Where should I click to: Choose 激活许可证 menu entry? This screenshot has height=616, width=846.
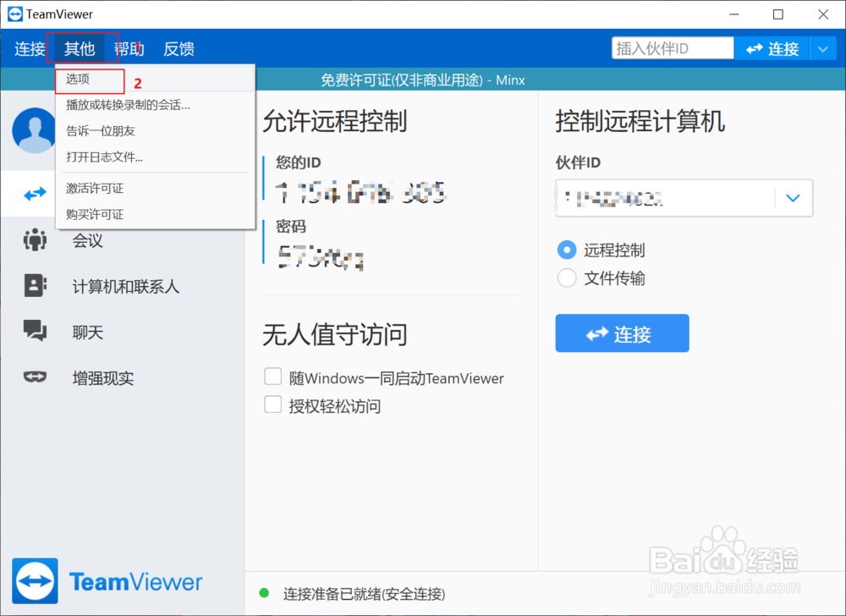click(156, 188)
